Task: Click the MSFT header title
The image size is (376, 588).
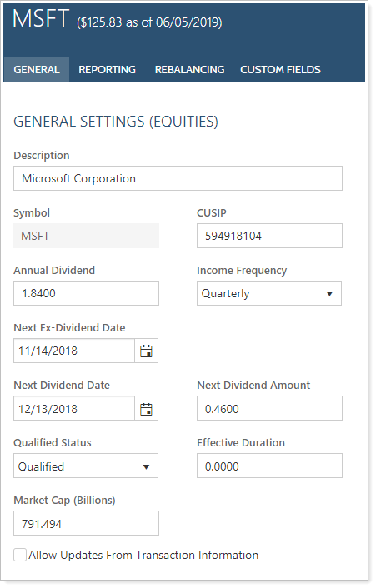Action: [x=41, y=18]
